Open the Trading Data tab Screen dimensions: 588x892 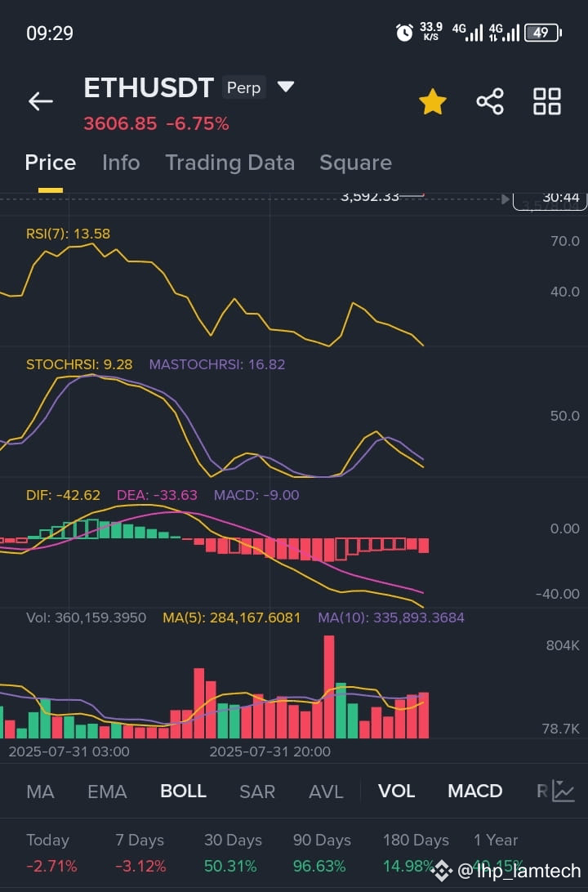(230, 163)
